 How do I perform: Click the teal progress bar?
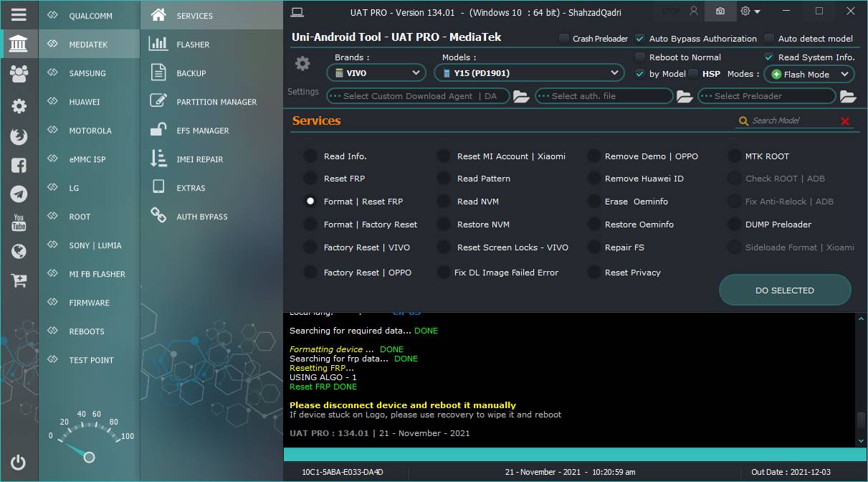[576, 455]
